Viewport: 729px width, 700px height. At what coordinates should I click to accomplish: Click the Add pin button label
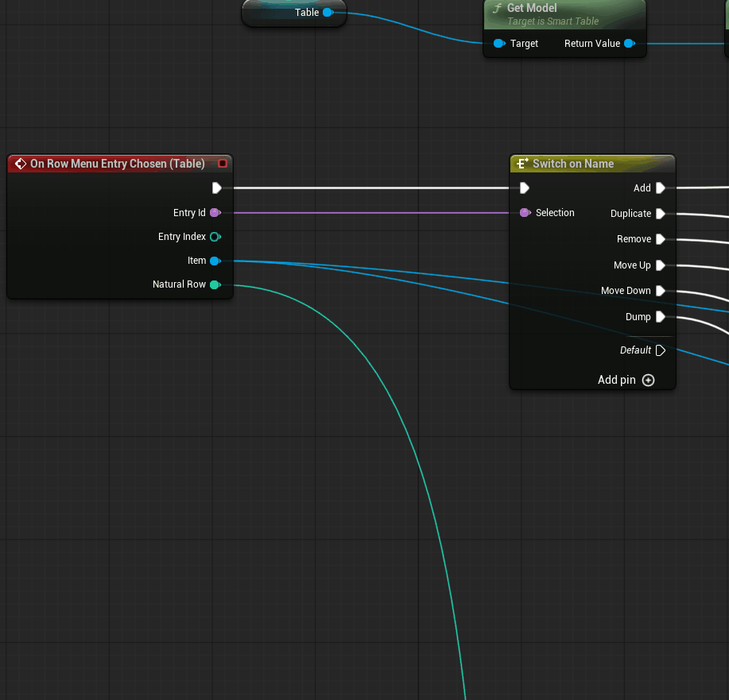616,380
